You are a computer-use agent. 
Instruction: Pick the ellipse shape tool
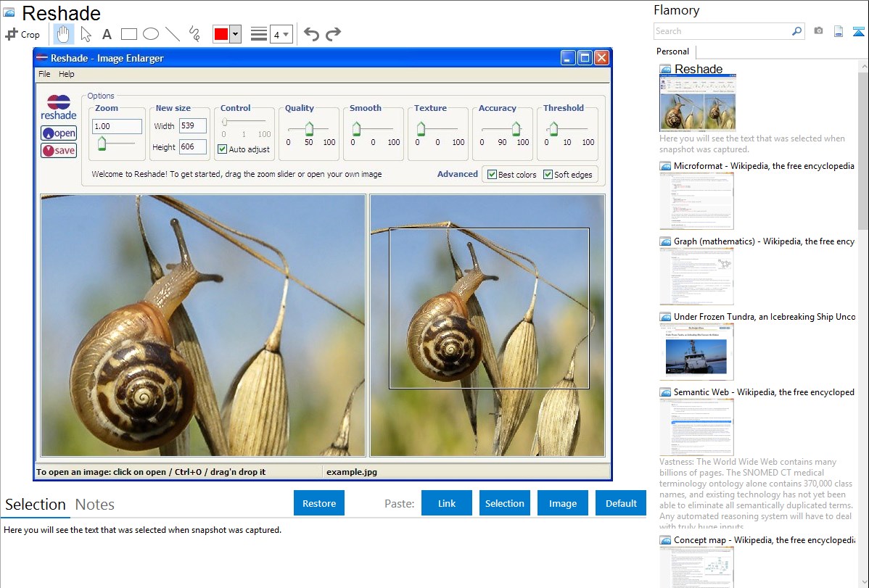pyautogui.click(x=151, y=34)
